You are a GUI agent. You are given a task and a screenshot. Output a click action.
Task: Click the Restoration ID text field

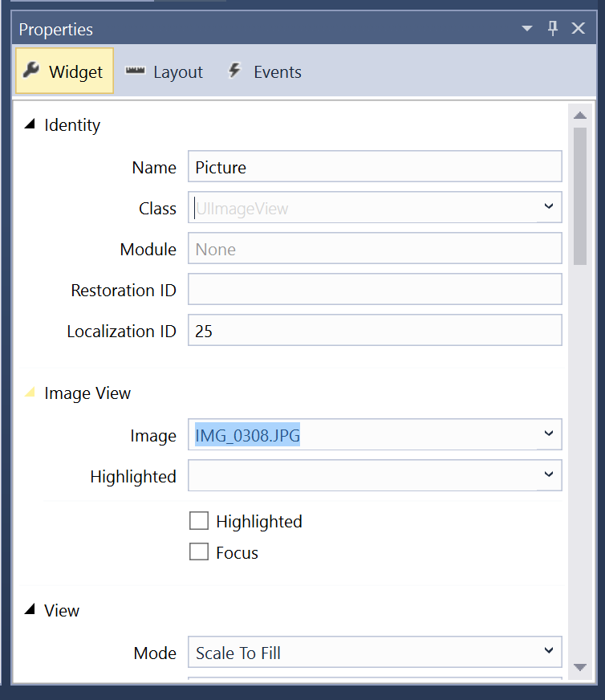click(x=375, y=289)
